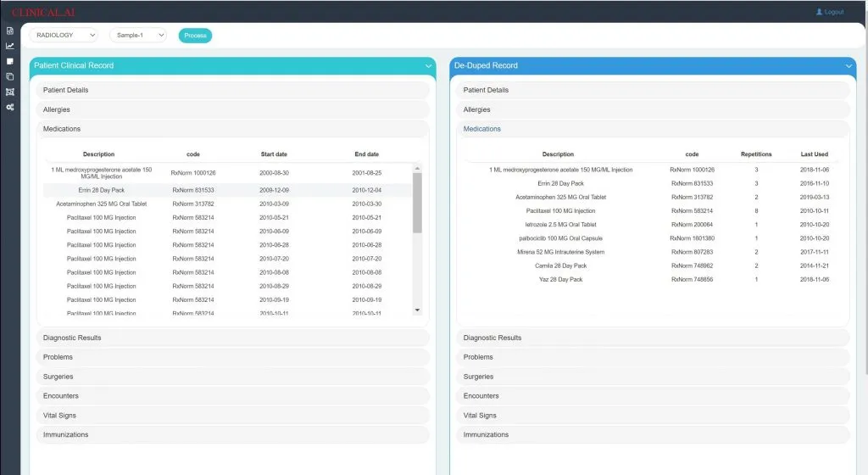Expand Surgeries in Patient Clinical Record
The height and width of the screenshot is (475, 868).
[x=232, y=377]
